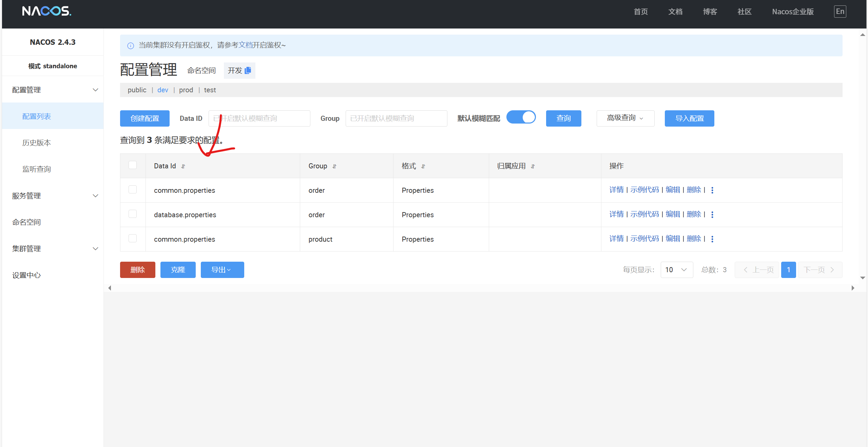
Task: Open more actions for common.properties product row
Action: (712, 239)
